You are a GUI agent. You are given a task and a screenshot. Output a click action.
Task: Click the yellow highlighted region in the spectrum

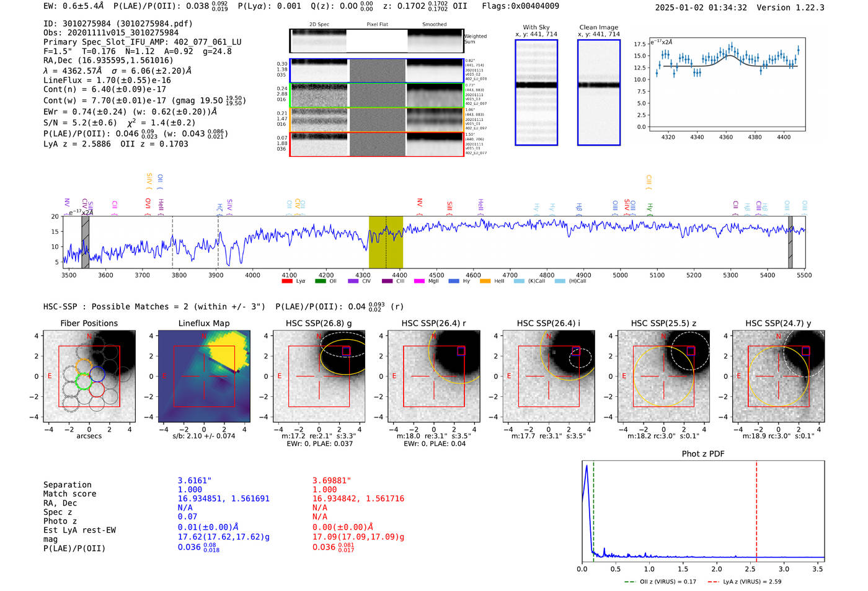(x=386, y=242)
